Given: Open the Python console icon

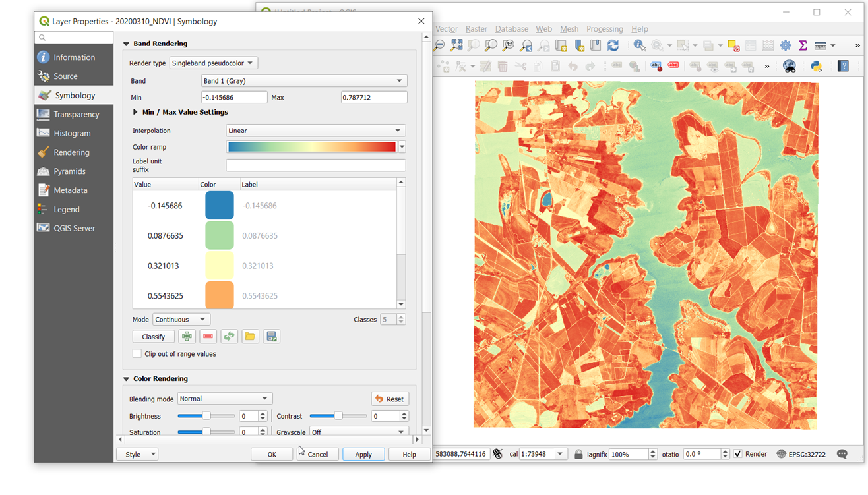Looking at the screenshot, I should [x=816, y=66].
